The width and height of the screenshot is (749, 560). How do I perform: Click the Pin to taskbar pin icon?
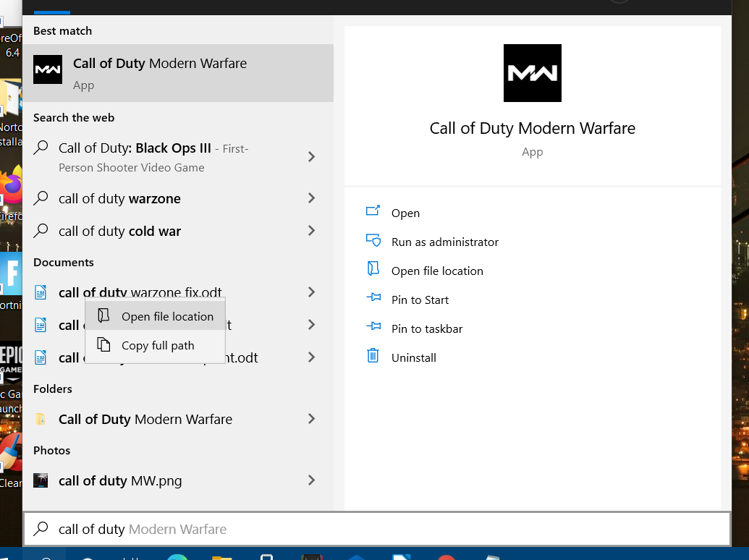coord(373,326)
